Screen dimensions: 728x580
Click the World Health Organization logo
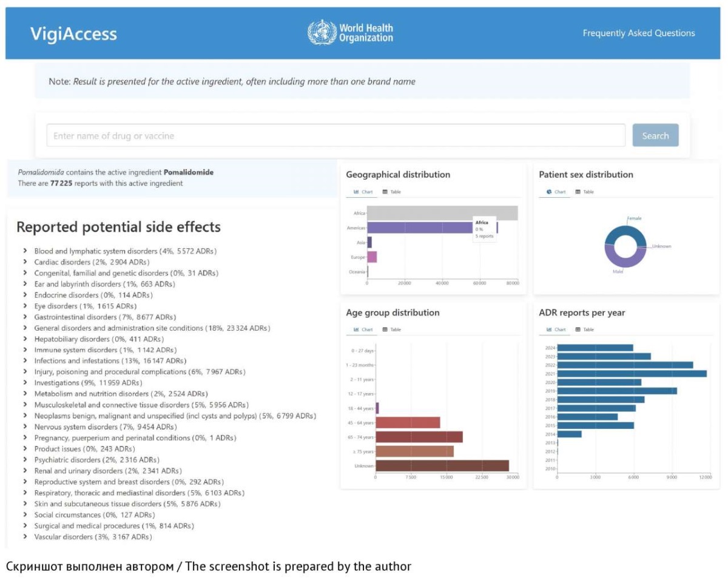pyautogui.click(x=350, y=33)
